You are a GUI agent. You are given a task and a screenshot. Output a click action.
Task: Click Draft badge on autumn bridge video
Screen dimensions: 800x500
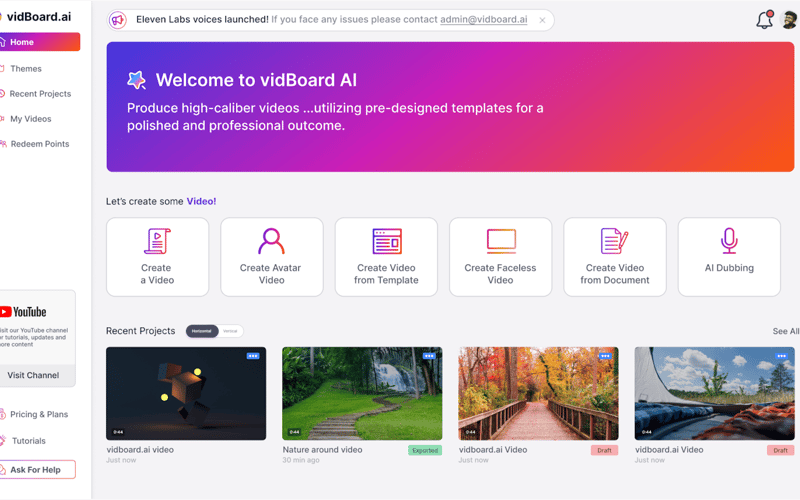(605, 451)
